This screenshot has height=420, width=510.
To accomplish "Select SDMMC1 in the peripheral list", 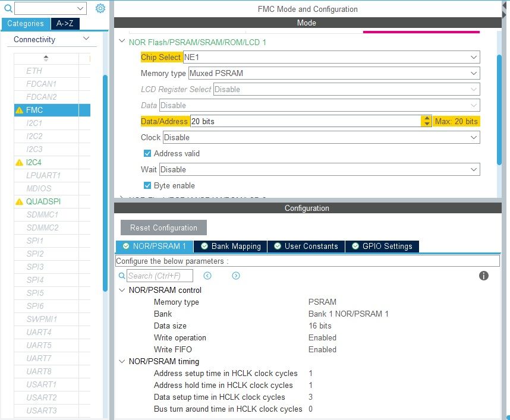I will click(x=52, y=214).
